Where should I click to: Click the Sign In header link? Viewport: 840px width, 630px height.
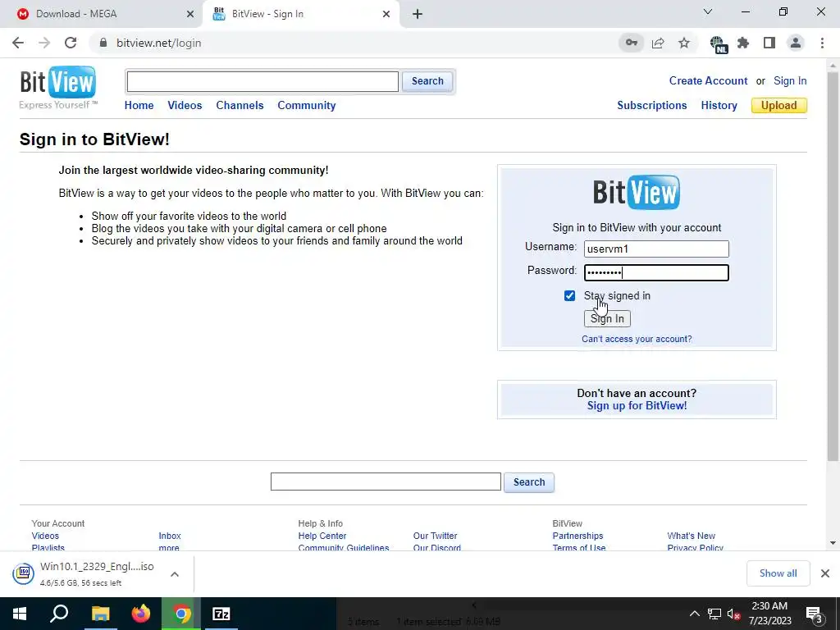coord(790,81)
